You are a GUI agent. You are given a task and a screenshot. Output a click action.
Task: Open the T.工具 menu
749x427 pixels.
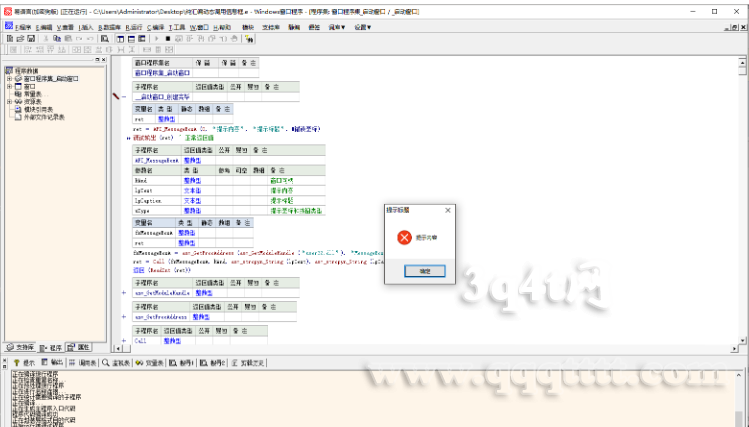pyautogui.click(x=177, y=27)
